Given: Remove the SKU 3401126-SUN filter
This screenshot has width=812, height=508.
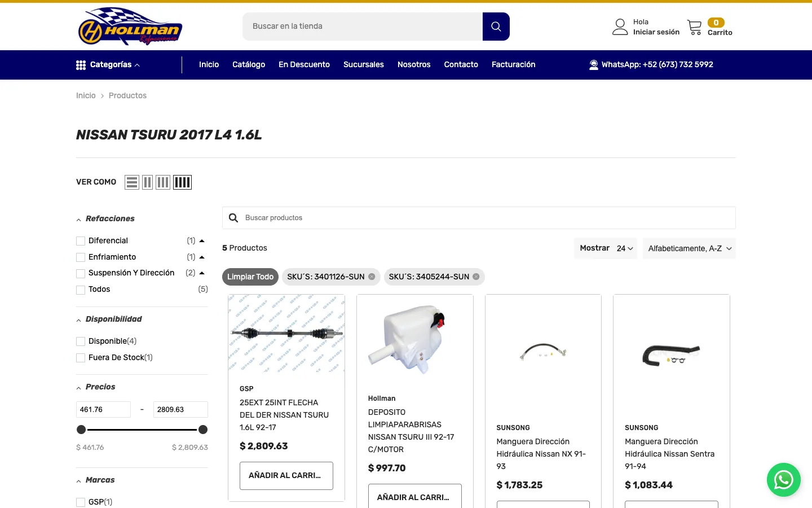Looking at the screenshot, I should (372, 277).
